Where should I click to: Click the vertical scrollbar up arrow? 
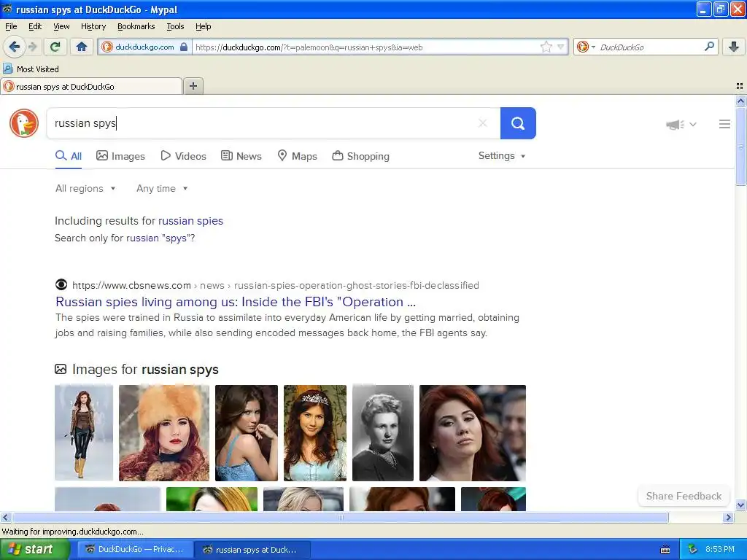click(740, 101)
